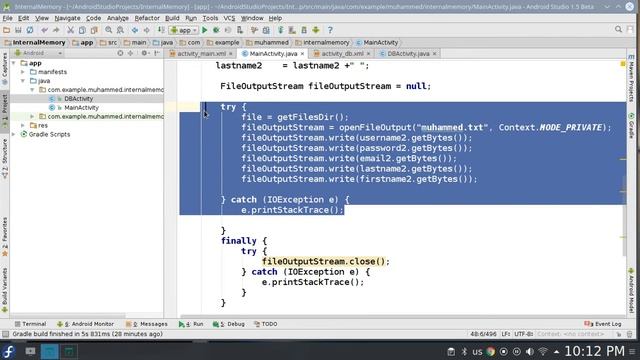Switch to DBActivity.java tab

pos(408,54)
